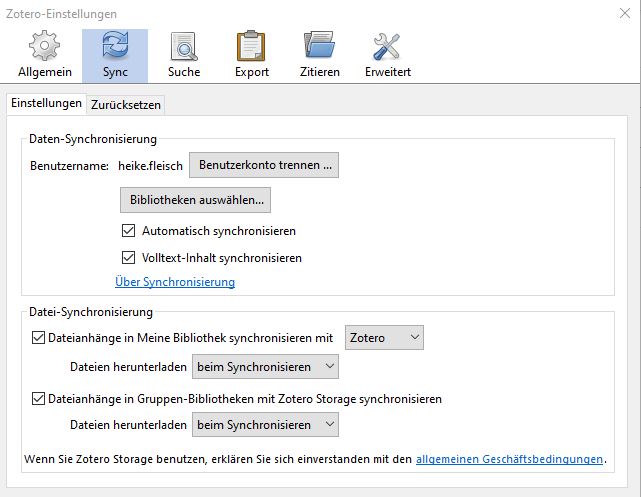Switch to the Zurücksetzen tab
Viewport: 641px width, 497px height.
click(126, 105)
